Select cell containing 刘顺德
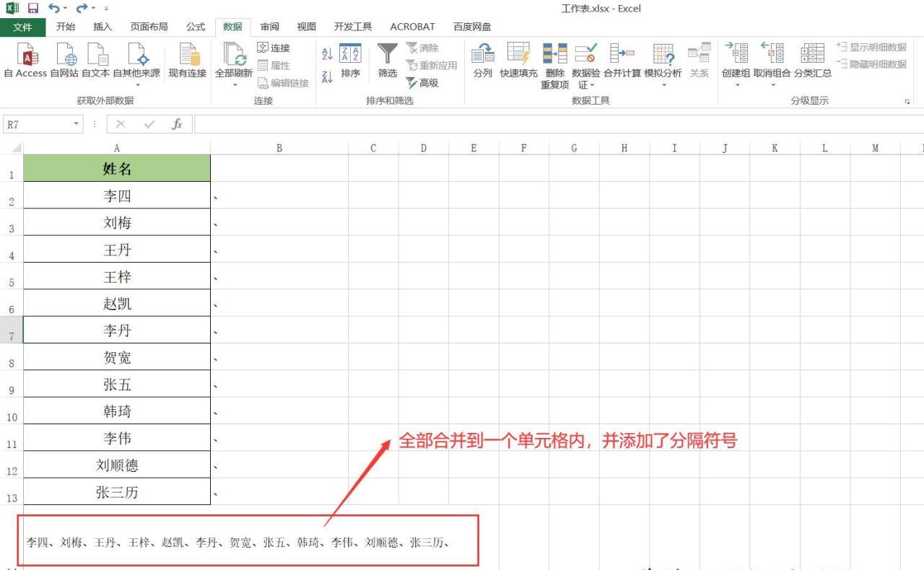Image resolution: width=924 pixels, height=570 pixels. click(117, 465)
